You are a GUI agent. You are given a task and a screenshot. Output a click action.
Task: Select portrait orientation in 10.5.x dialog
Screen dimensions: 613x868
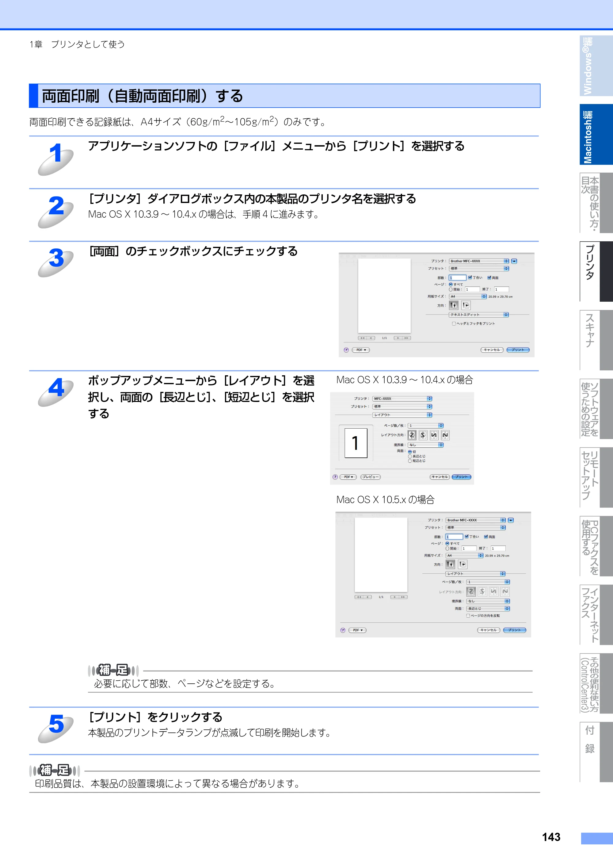(x=451, y=564)
